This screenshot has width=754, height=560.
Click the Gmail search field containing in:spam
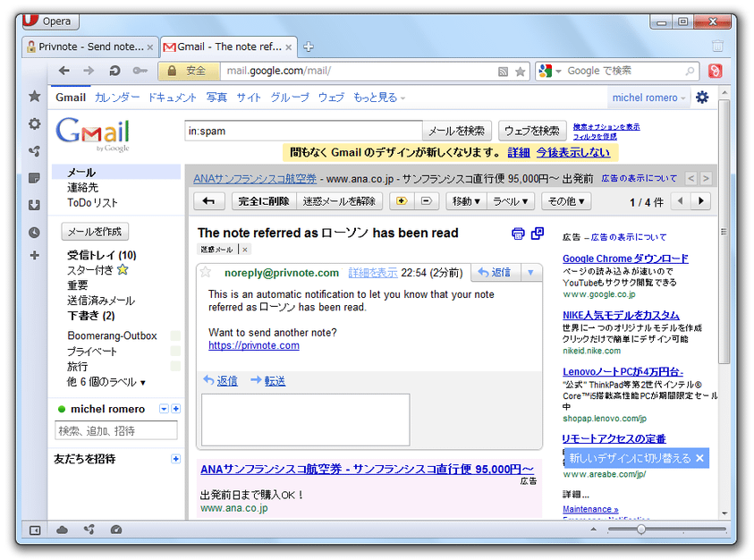(x=303, y=131)
